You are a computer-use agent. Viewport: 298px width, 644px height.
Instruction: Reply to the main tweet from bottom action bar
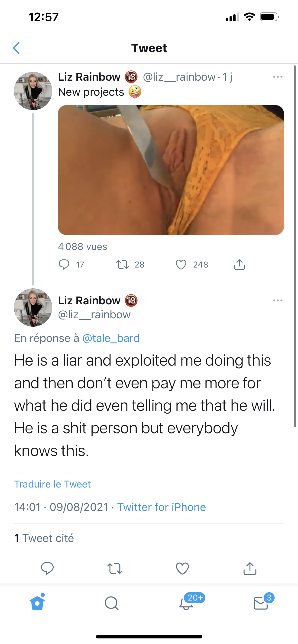point(47,568)
